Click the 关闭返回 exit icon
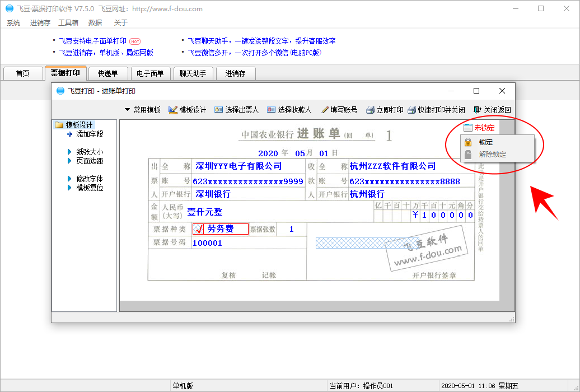The height and width of the screenshot is (392, 580). [478, 110]
